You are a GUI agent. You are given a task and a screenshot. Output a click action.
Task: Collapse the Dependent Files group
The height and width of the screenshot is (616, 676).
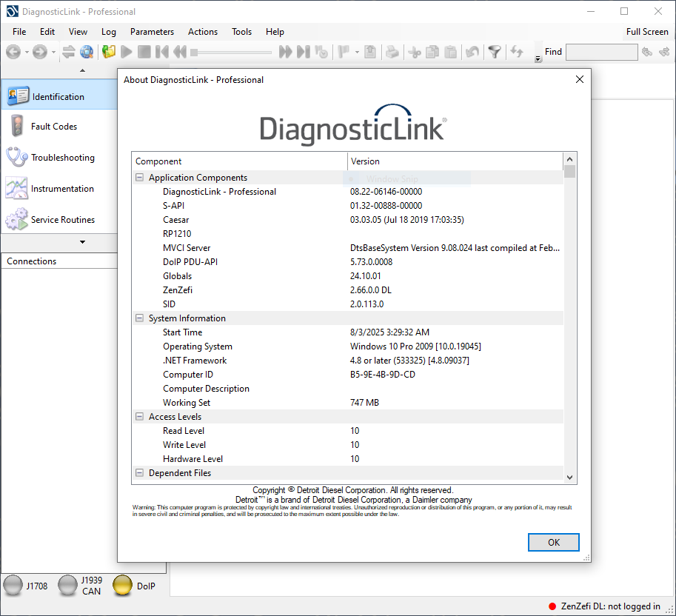pyautogui.click(x=139, y=473)
